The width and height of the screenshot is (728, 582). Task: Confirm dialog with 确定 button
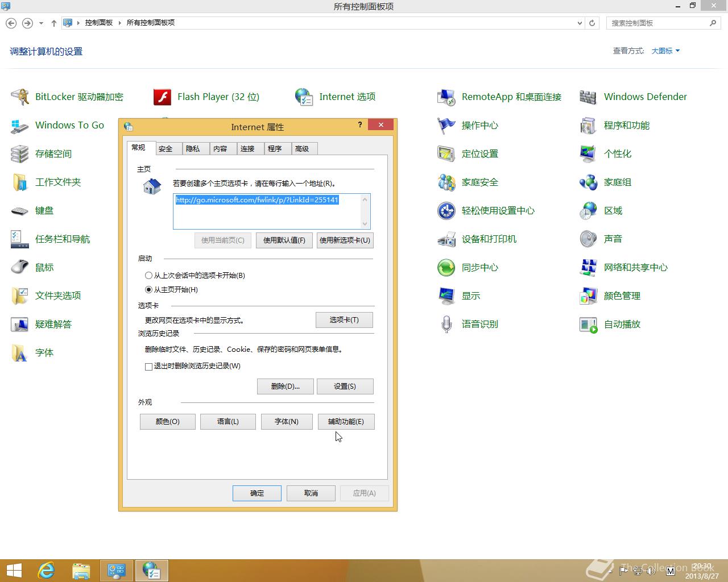[x=257, y=493]
